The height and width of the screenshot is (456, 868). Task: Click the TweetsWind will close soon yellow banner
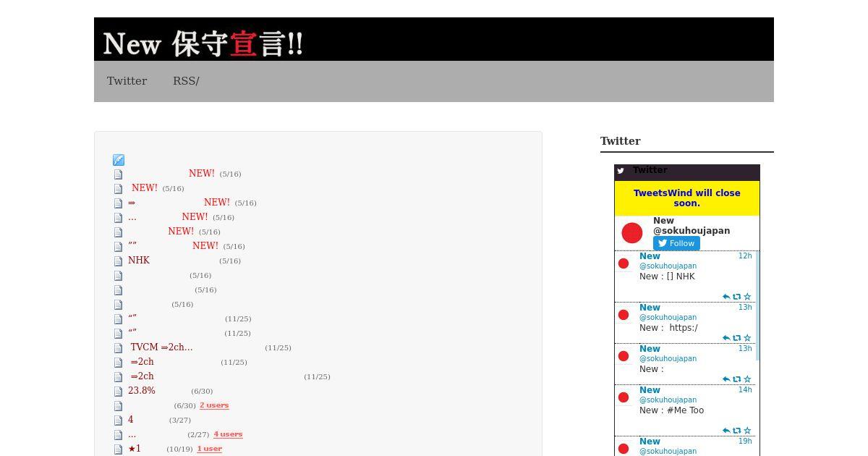(x=687, y=198)
